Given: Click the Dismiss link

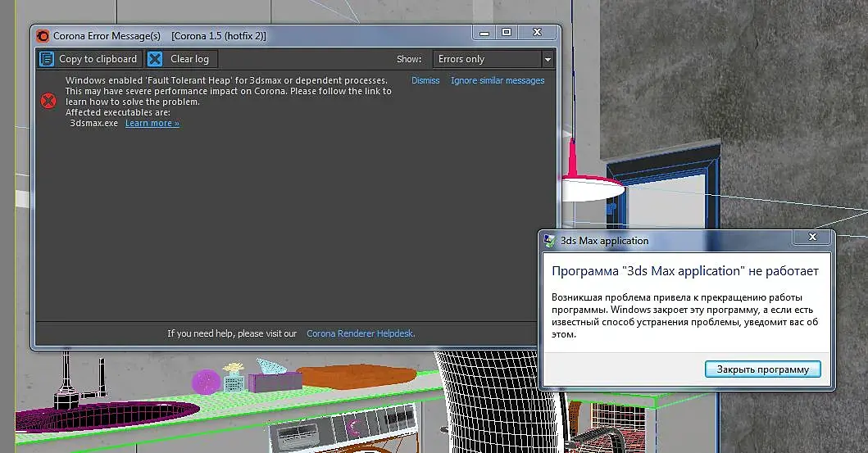Looking at the screenshot, I should tap(425, 81).
